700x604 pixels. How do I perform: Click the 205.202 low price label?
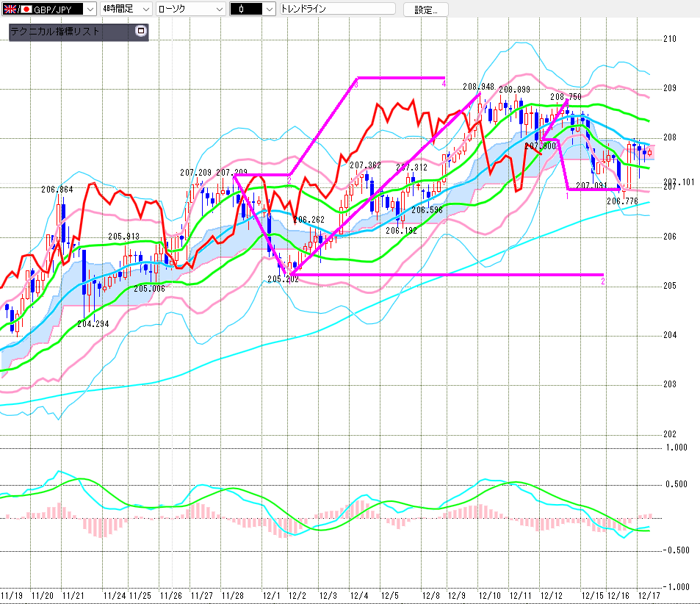[x=282, y=279]
